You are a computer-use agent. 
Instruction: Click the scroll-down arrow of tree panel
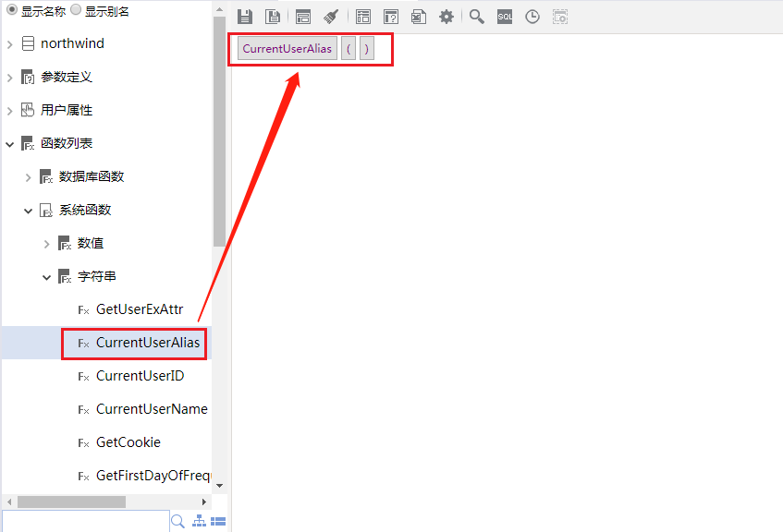coord(219,486)
